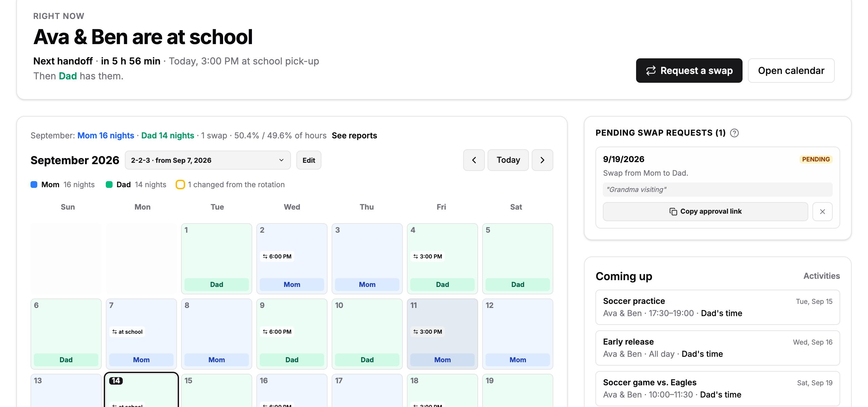This screenshot has height=407, width=868.
Task: Click 3:00 PM handoff on September 11
Action: [x=428, y=332]
